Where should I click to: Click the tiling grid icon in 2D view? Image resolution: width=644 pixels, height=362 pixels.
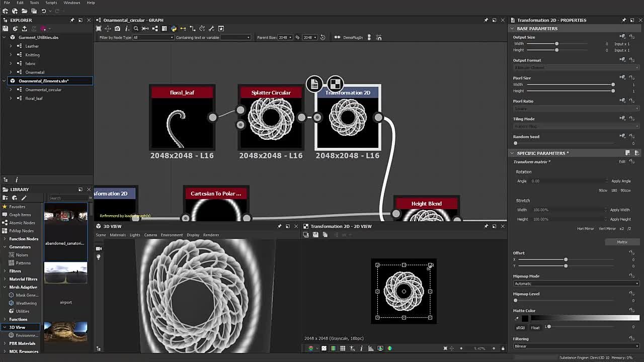[343, 348]
